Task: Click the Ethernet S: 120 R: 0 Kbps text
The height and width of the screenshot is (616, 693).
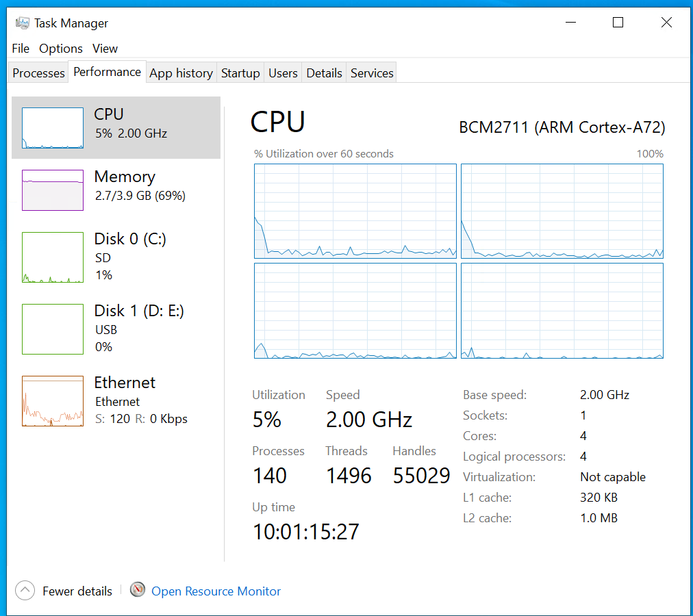Action: click(x=142, y=418)
